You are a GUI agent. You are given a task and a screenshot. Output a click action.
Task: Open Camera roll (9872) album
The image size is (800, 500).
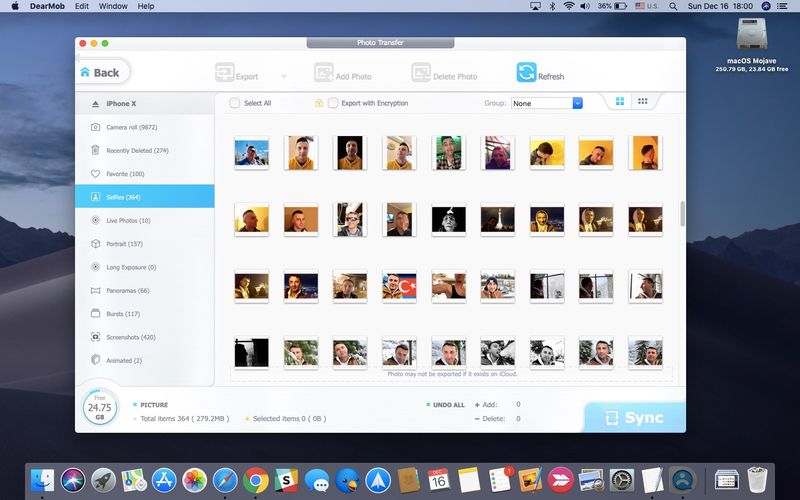[144, 127]
